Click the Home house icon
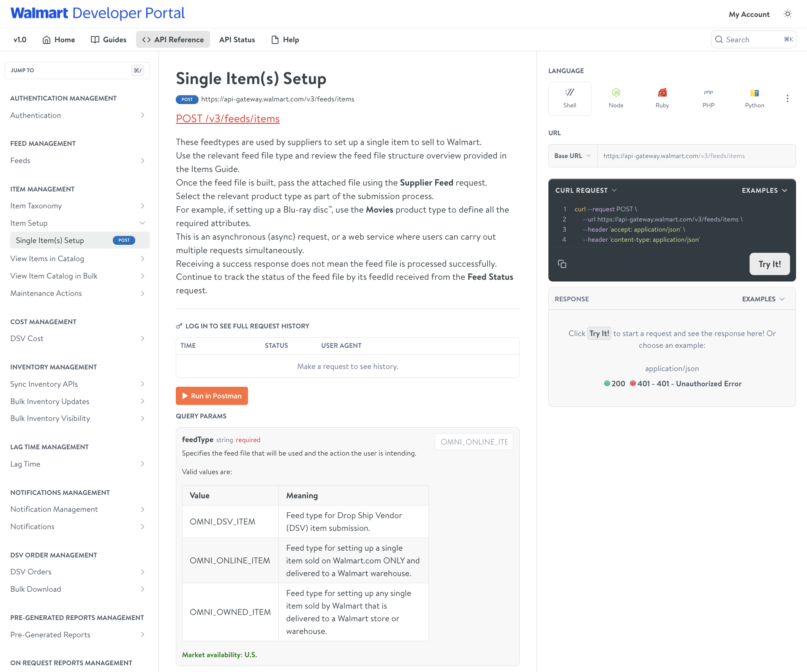 [46, 40]
